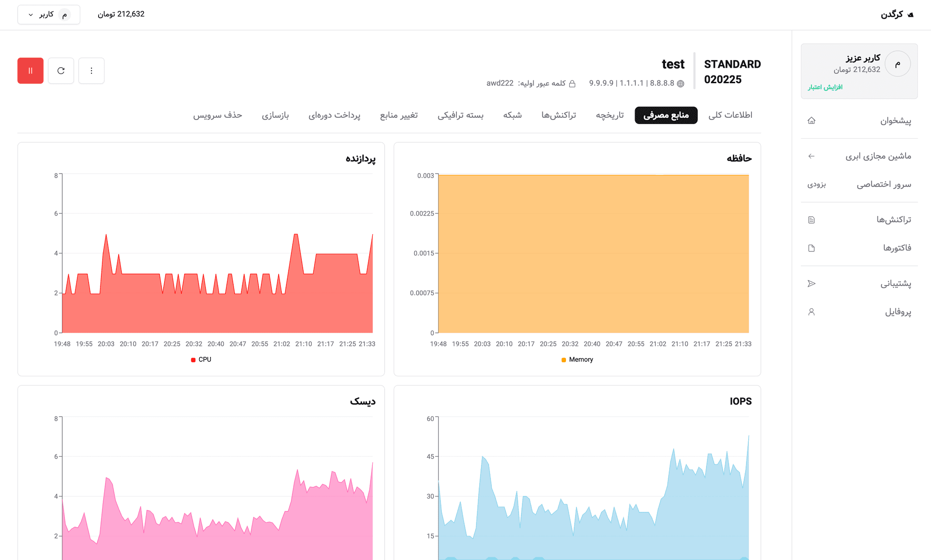The height and width of the screenshot is (560, 931).
Task: Toggle the Memory legend item
Action: click(x=577, y=360)
